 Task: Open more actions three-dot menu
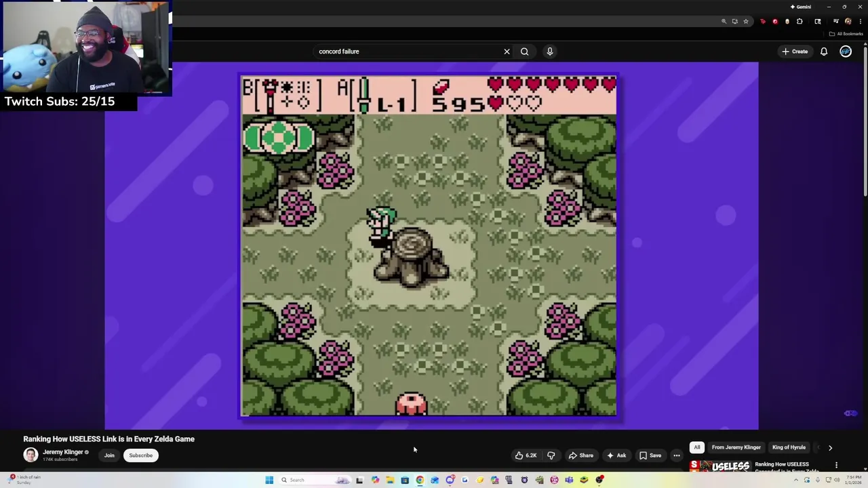click(x=677, y=455)
